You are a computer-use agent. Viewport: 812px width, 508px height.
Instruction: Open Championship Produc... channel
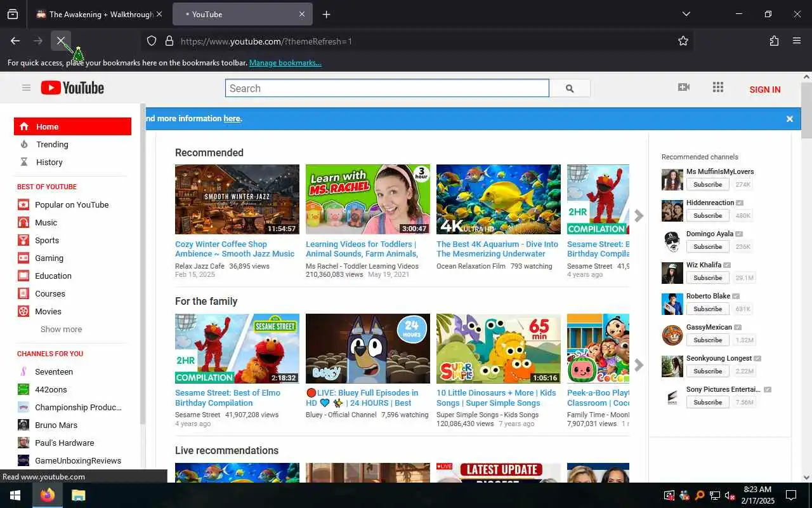(78, 407)
